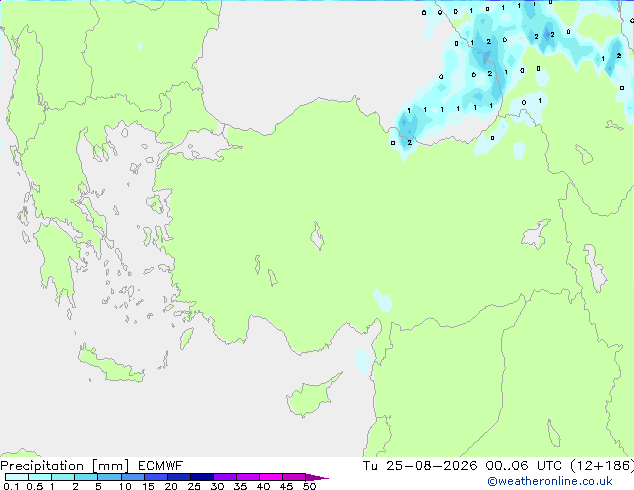
Task: Click the '(12+186)' forecast run text
Action: coord(602,466)
